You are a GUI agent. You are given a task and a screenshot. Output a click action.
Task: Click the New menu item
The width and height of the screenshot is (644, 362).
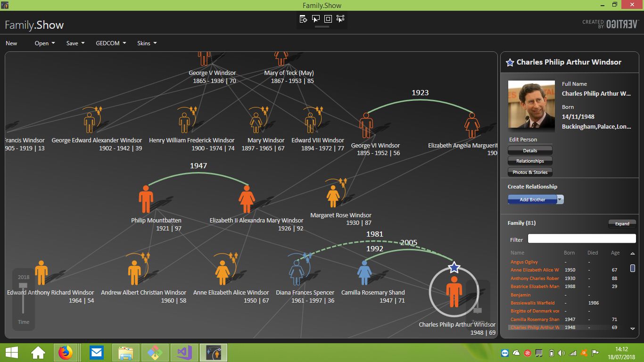pos(11,43)
